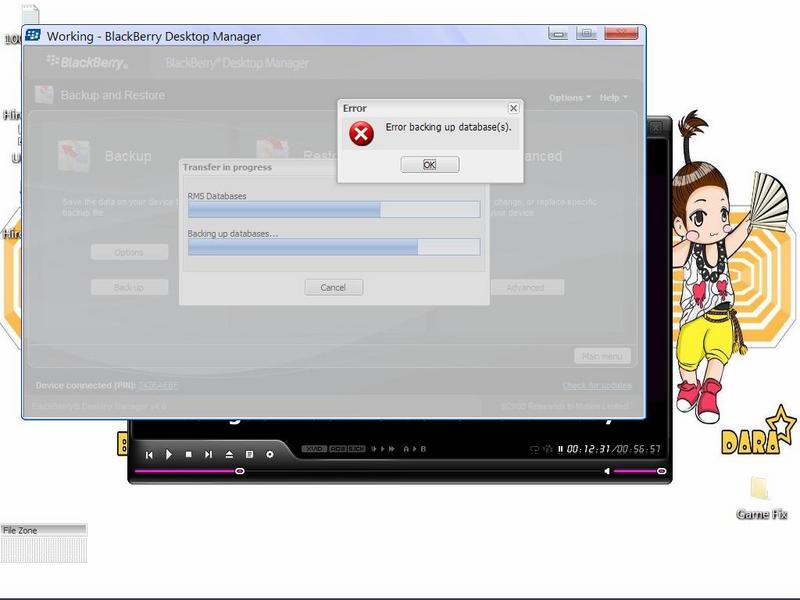Skip to next track in player
The image size is (800, 600).
point(208,454)
